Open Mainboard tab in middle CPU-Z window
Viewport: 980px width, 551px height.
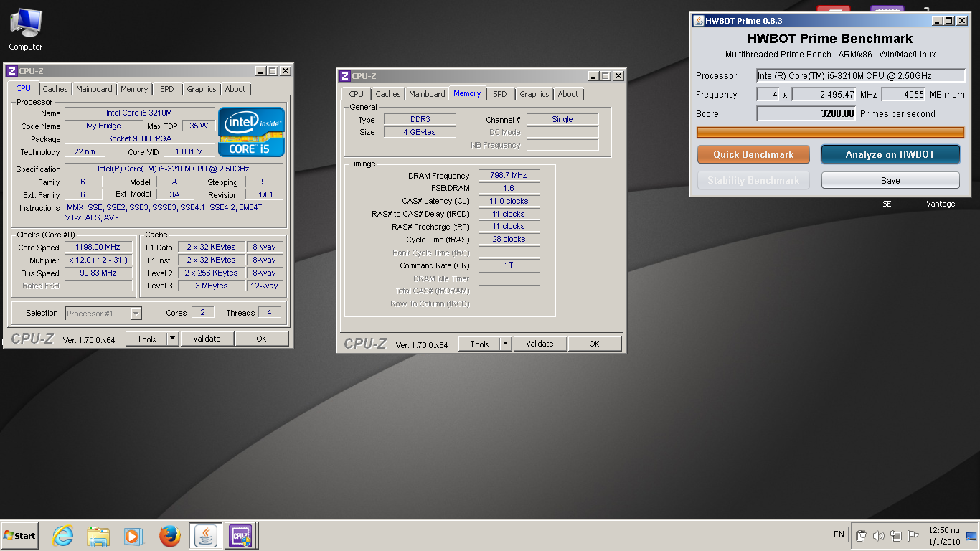pos(427,94)
